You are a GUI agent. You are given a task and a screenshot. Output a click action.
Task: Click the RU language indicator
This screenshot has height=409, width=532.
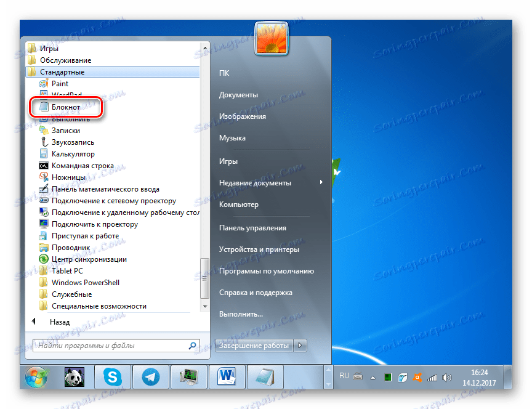pos(344,376)
